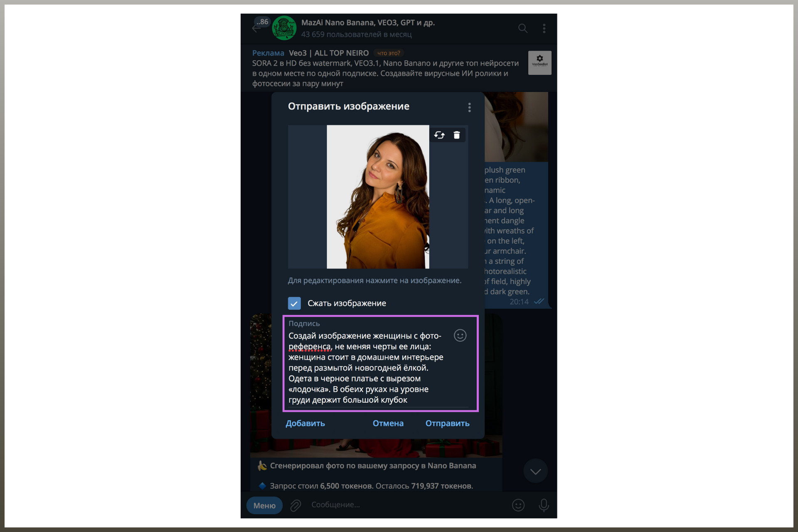Click the Добавить button
This screenshot has width=798, height=532.
tap(305, 423)
